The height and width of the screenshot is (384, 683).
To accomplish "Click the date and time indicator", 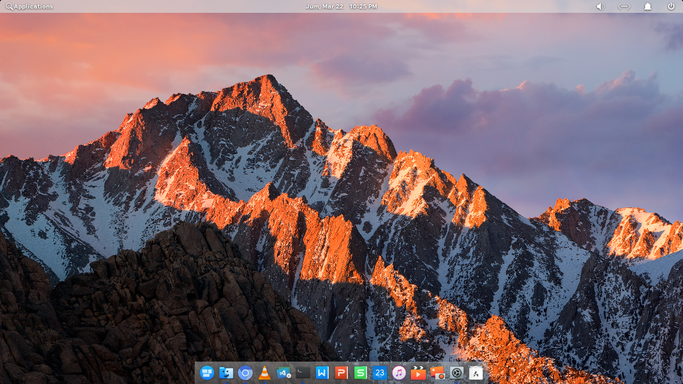I will pos(342,7).
